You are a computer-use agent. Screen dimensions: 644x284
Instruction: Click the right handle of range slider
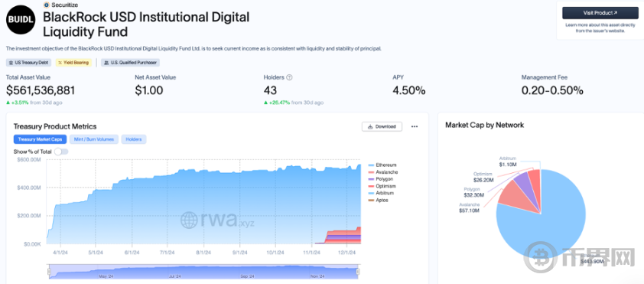(x=358, y=272)
